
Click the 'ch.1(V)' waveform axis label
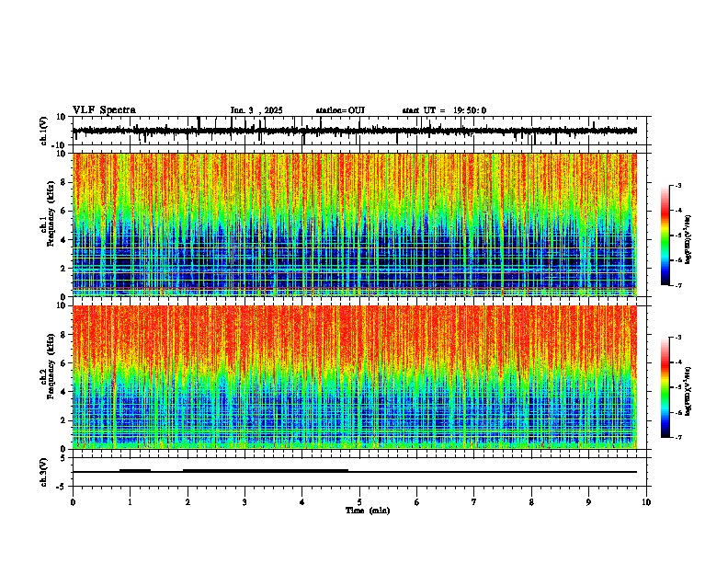44,131
